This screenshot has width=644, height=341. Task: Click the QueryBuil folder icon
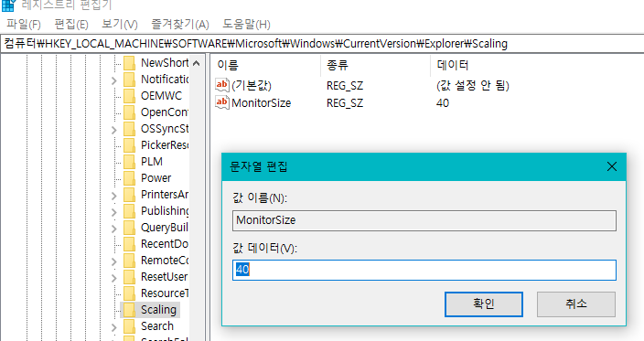pyautogui.click(x=129, y=227)
